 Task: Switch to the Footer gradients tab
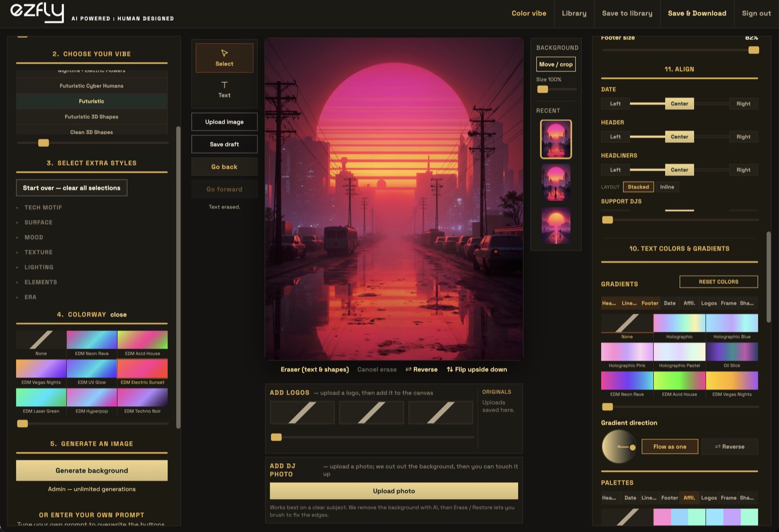click(x=650, y=303)
